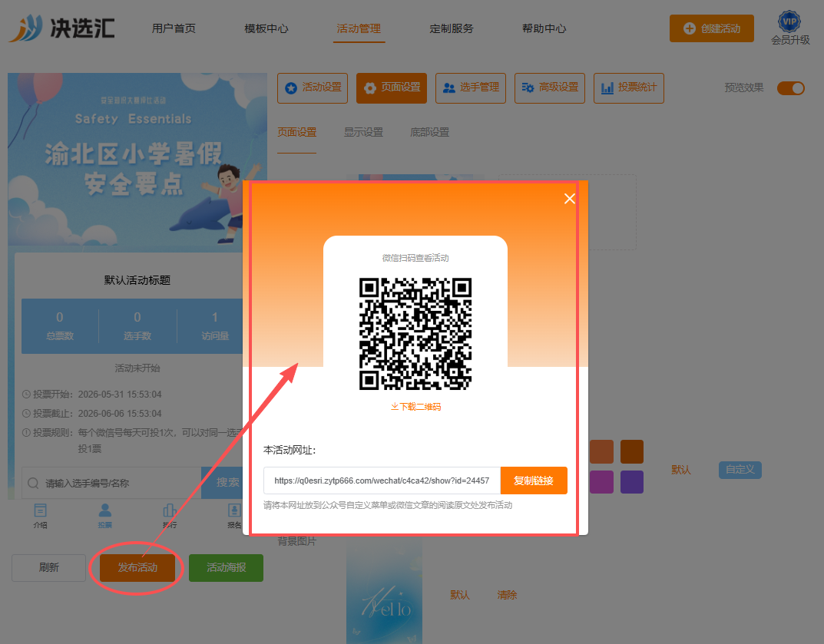This screenshot has width=824, height=644.
Task: Click the 发布活动 button
Action: (x=137, y=568)
